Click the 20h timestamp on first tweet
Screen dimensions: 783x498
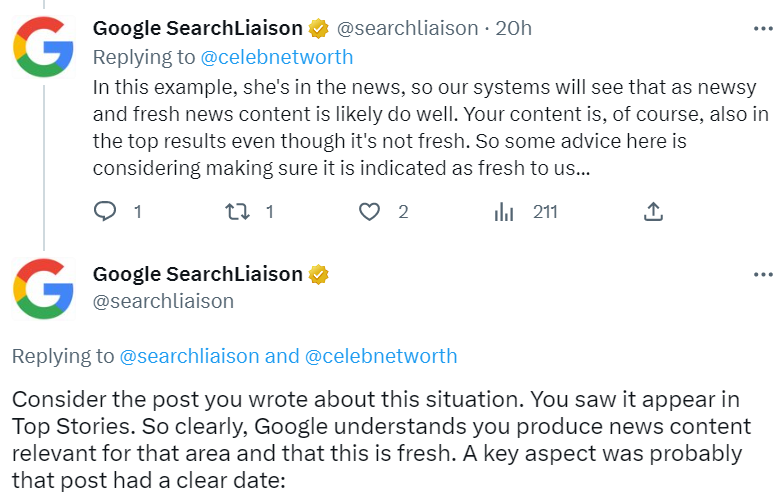coord(514,28)
